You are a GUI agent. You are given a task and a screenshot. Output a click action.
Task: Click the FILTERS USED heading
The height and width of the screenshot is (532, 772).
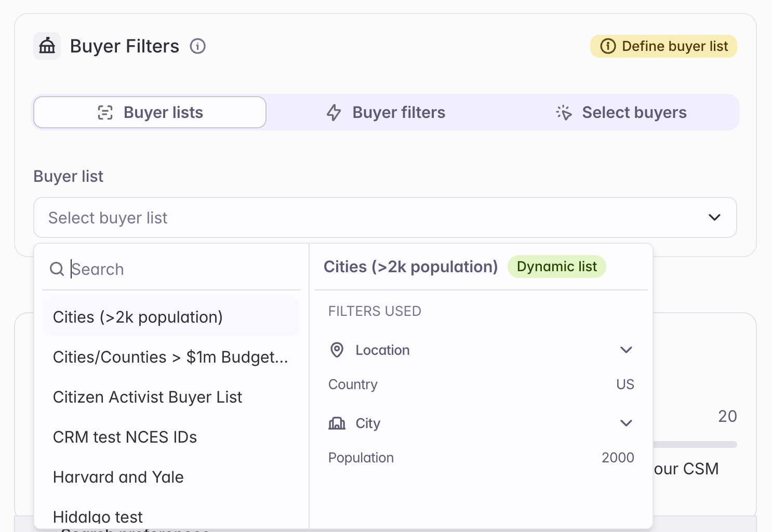(x=375, y=311)
